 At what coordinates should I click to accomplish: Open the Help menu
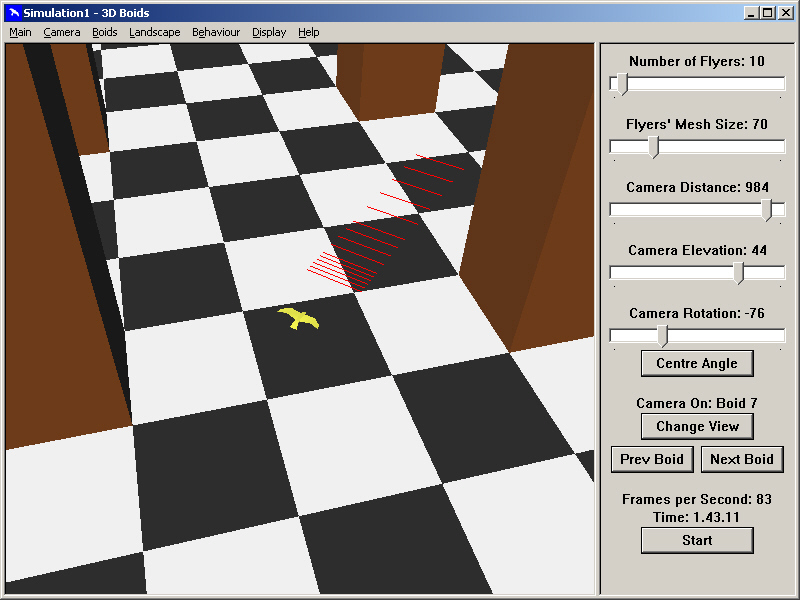pyautogui.click(x=309, y=32)
